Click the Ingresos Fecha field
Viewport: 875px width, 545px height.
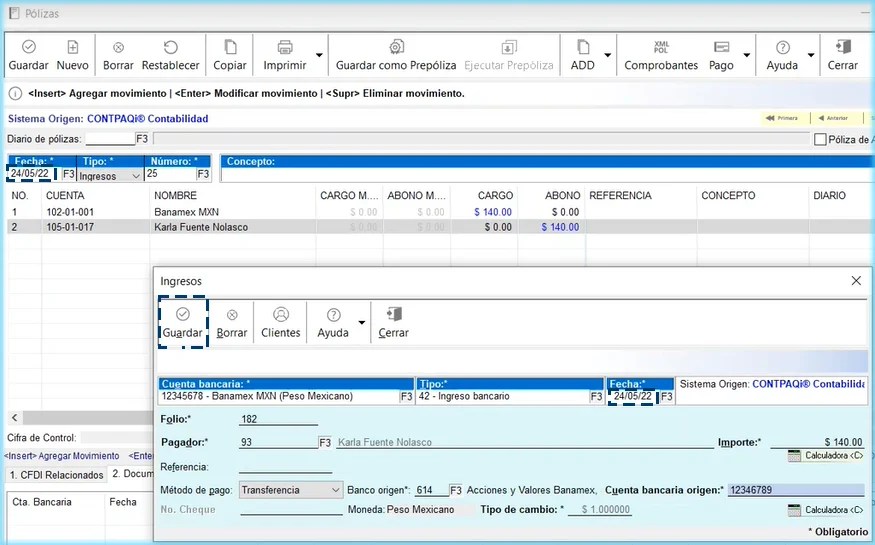[632, 397]
